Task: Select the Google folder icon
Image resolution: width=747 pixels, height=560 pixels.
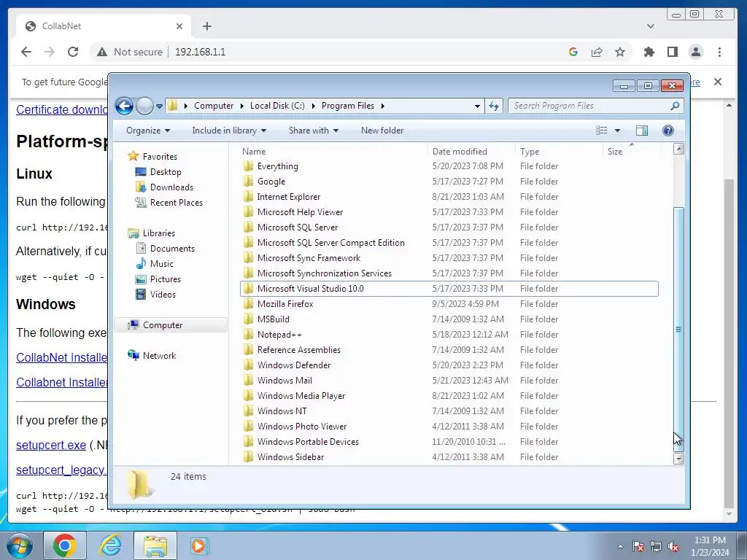Action: tap(248, 182)
